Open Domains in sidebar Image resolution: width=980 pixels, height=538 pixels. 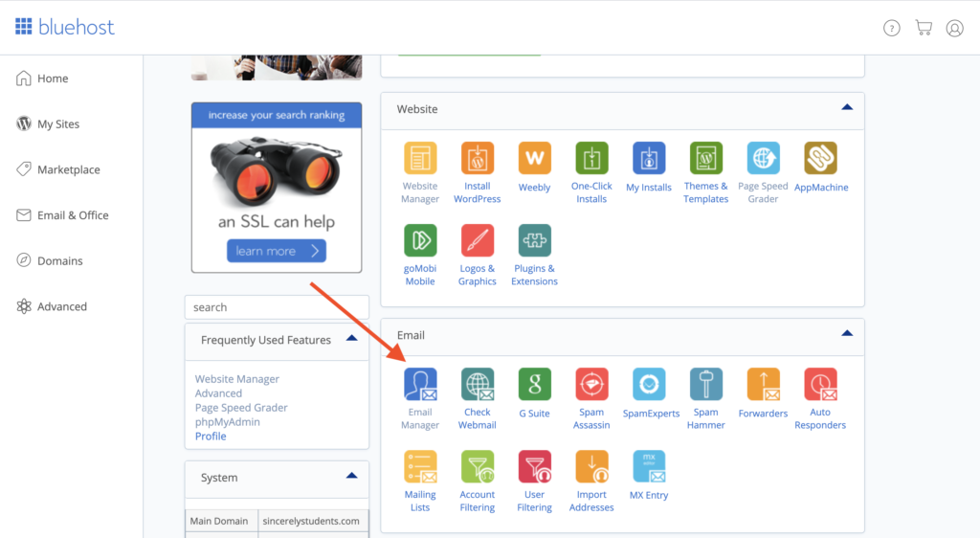[x=49, y=260]
